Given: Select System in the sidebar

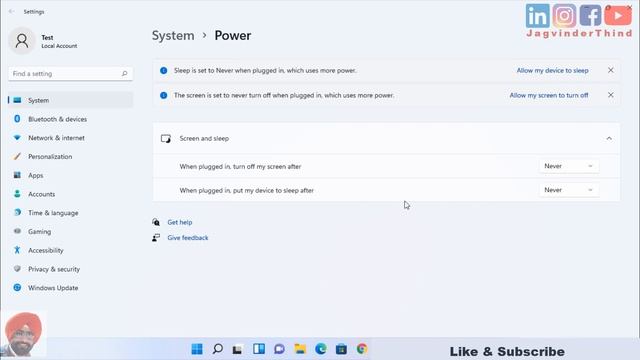Looking at the screenshot, I should tap(70, 100).
